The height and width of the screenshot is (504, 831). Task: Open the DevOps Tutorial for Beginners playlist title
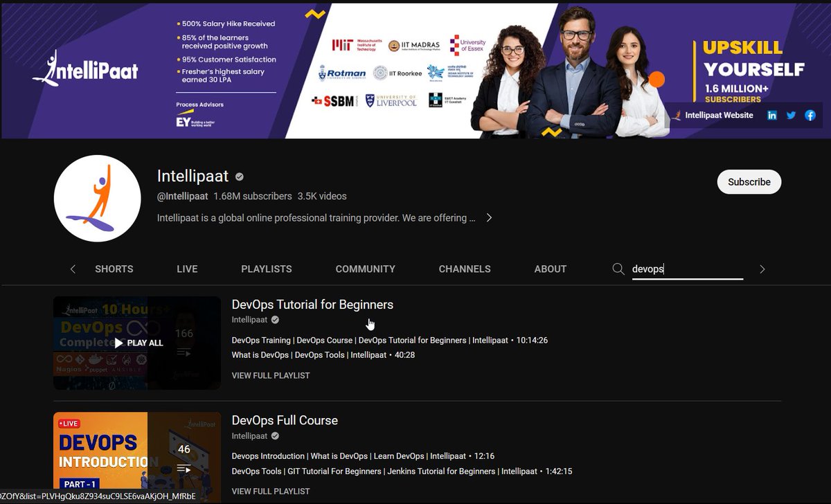point(312,305)
